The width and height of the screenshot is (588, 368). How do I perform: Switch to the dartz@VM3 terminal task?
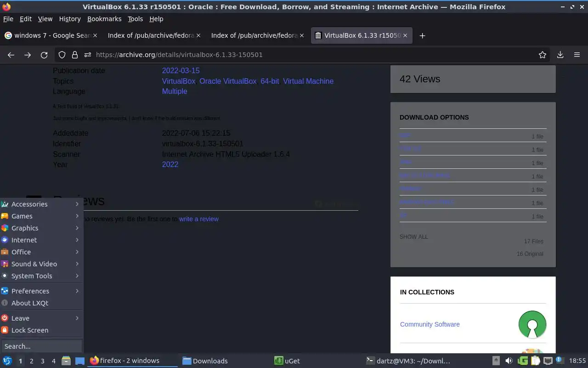(408, 361)
